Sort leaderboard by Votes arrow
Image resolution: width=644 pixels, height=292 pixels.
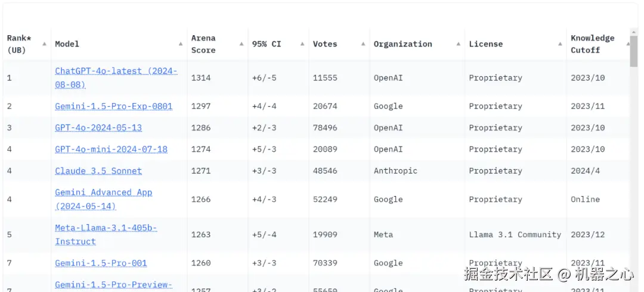[x=363, y=44]
